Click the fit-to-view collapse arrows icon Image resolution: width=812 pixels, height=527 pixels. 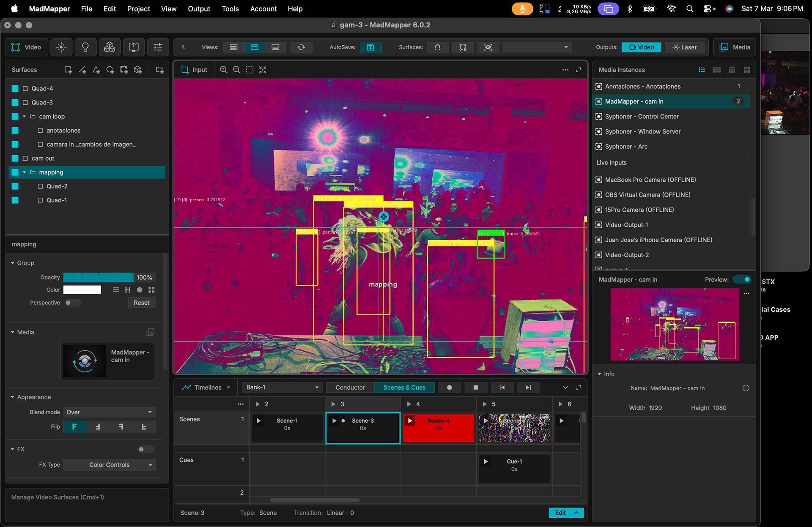pyautogui.click(x=263, y=70)
